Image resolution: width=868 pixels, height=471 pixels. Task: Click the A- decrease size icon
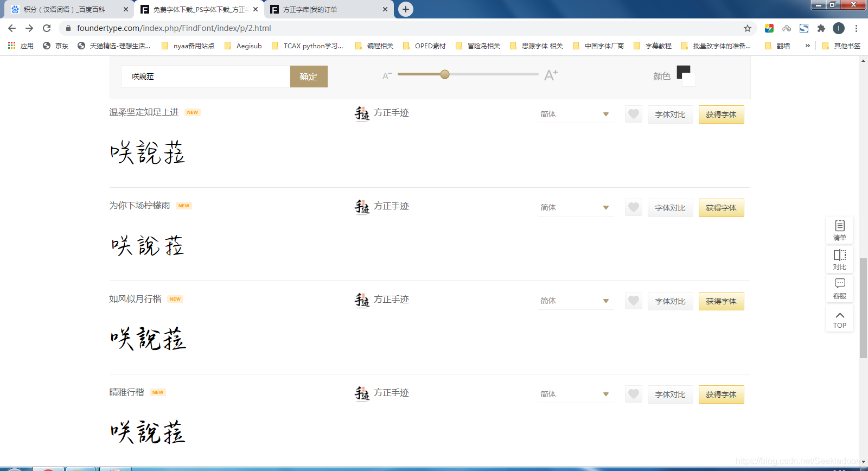coord(387,76)
